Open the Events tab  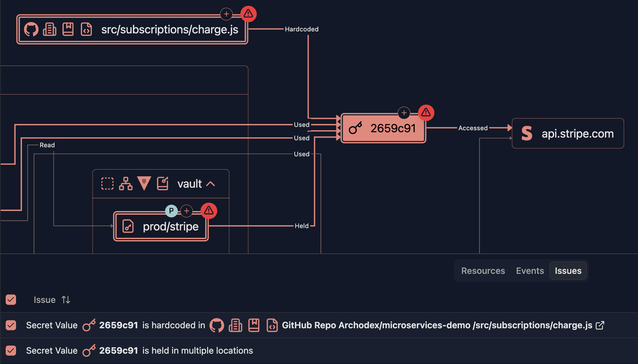click(x=530, y=271)
